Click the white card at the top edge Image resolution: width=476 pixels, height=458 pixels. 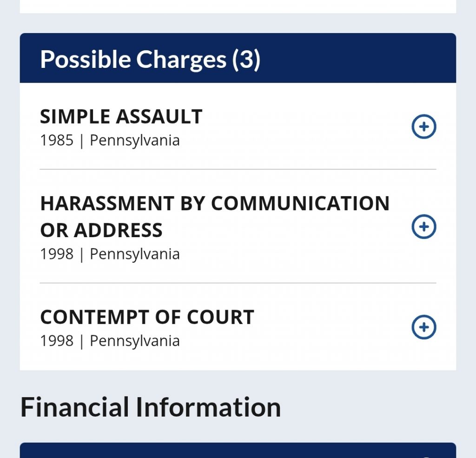click(x=238, y=6)
